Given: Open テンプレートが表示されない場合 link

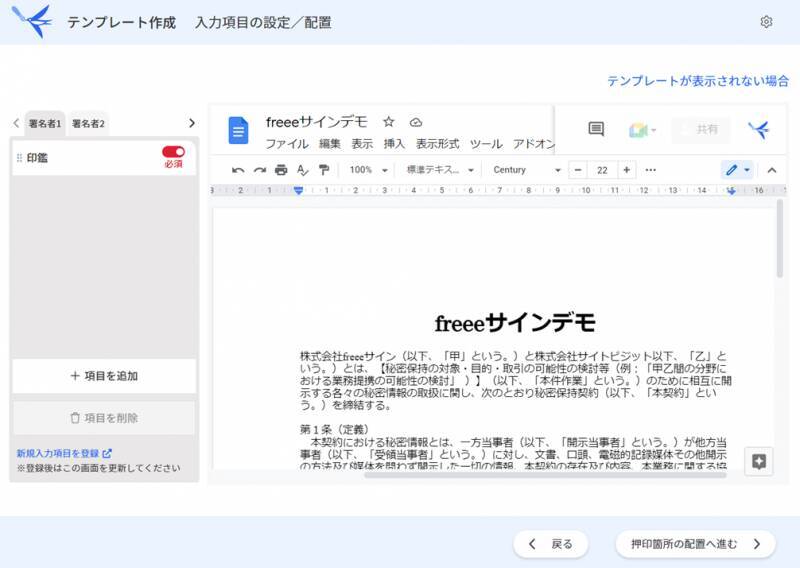Looking at the screenshot, I should (698, 81).
